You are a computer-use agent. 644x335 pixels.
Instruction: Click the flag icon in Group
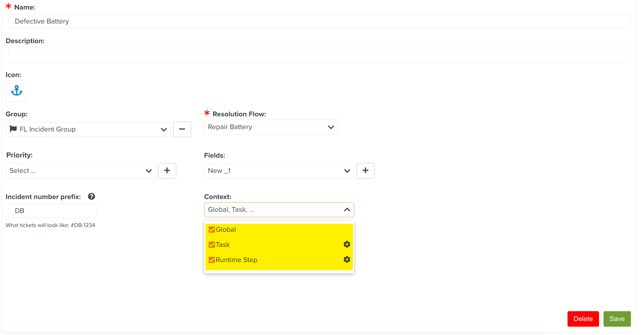[x=13, y=129]
